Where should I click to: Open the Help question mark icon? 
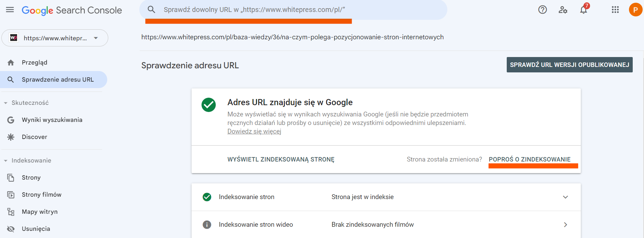tap(543, 10)
